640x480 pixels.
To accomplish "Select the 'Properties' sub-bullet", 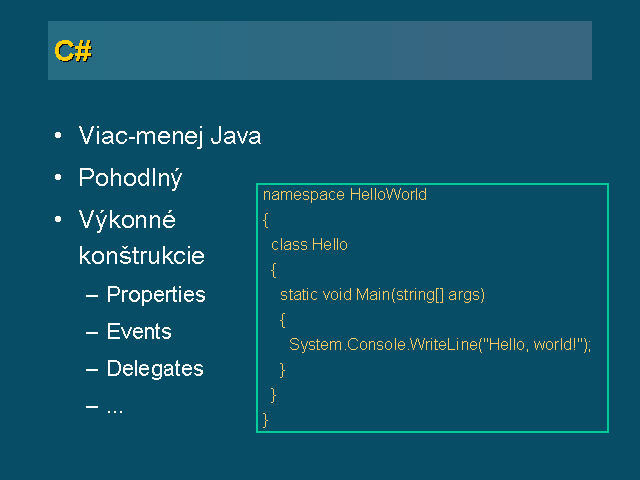I will (156, 295).
